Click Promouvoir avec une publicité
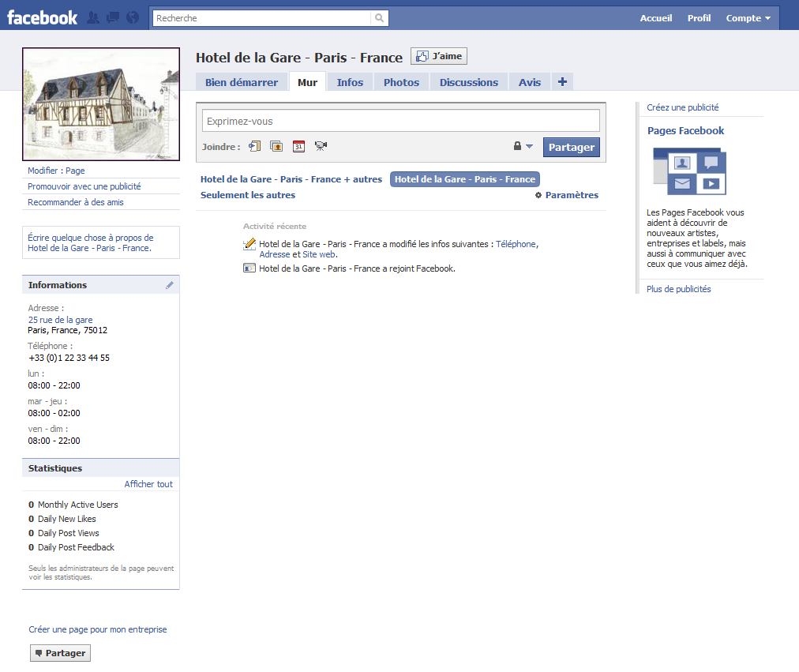The image size is (799, 672). tap(84, 186)
